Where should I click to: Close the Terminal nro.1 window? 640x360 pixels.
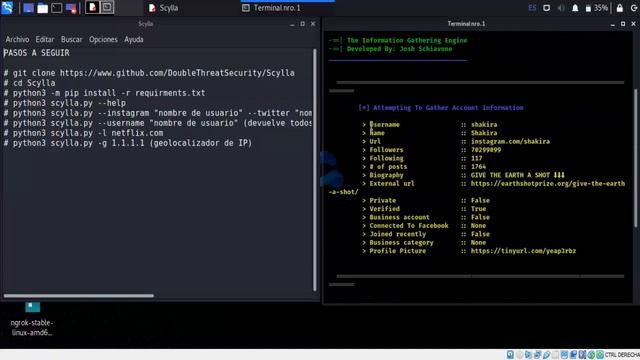point(633,24)
